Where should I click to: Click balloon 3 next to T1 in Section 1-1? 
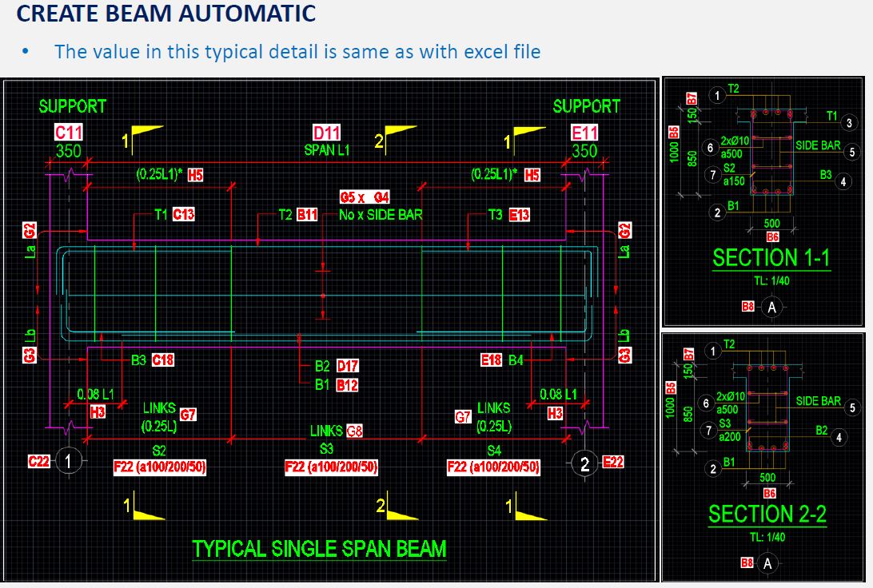(848, 123)
